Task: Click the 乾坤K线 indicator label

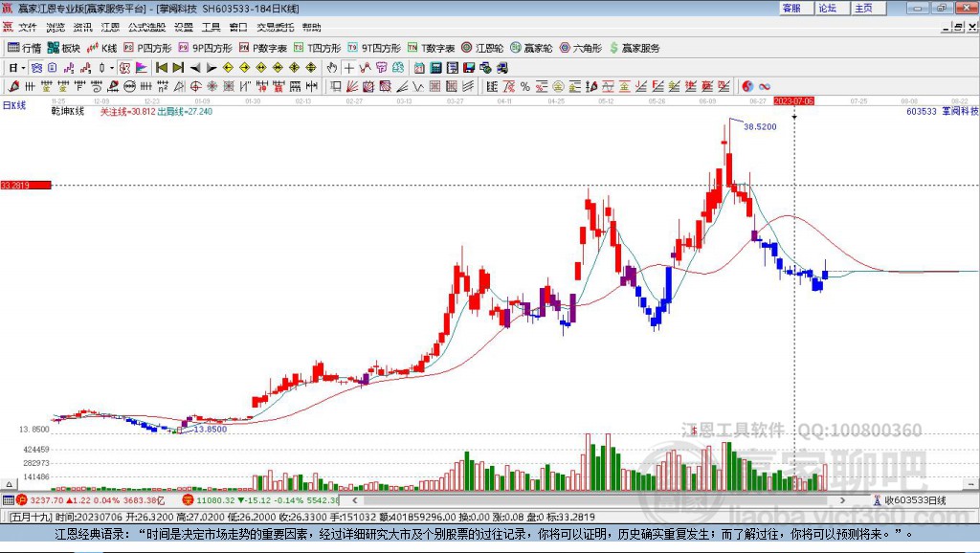Action: click(x=68, y=111)
